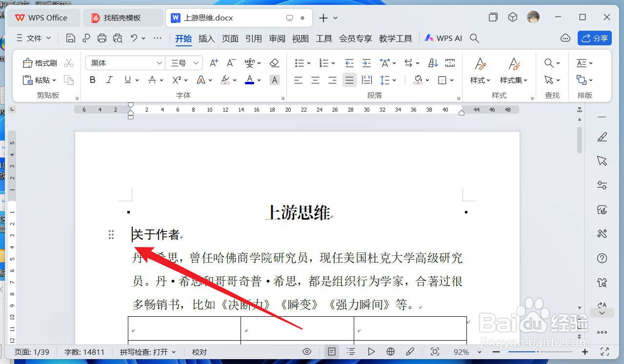The height and width of the screenshot is (364, 624).
Task: Toggle italic formatting
Action: tap(109, 80)
